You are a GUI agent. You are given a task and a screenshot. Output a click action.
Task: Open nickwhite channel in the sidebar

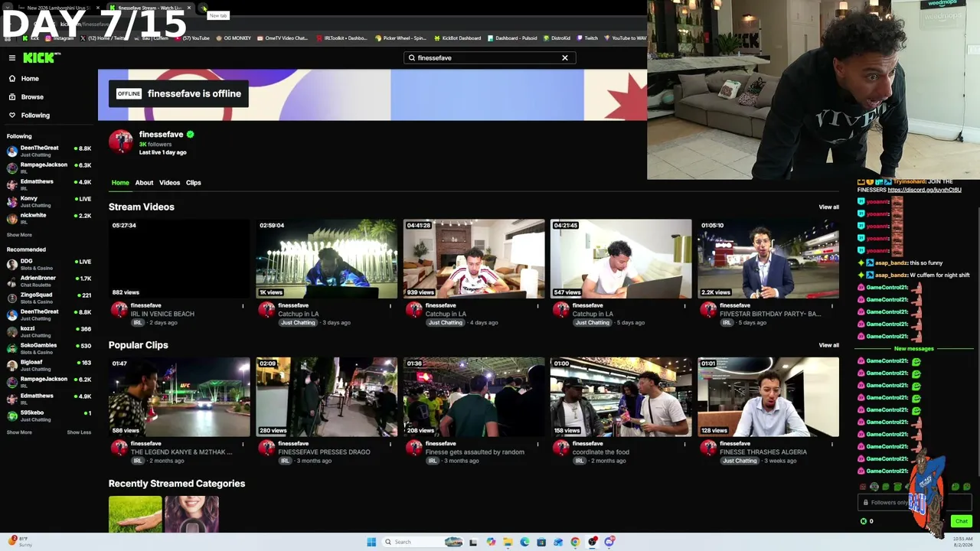[49, 218]
